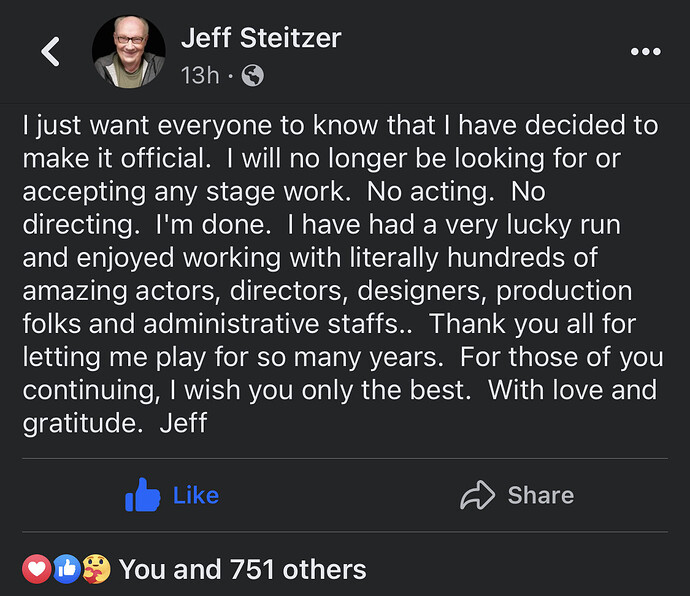Tap the 'With love and' closing phrase
The width and height of the screenshot is (690, 596).
click(573, 390)
